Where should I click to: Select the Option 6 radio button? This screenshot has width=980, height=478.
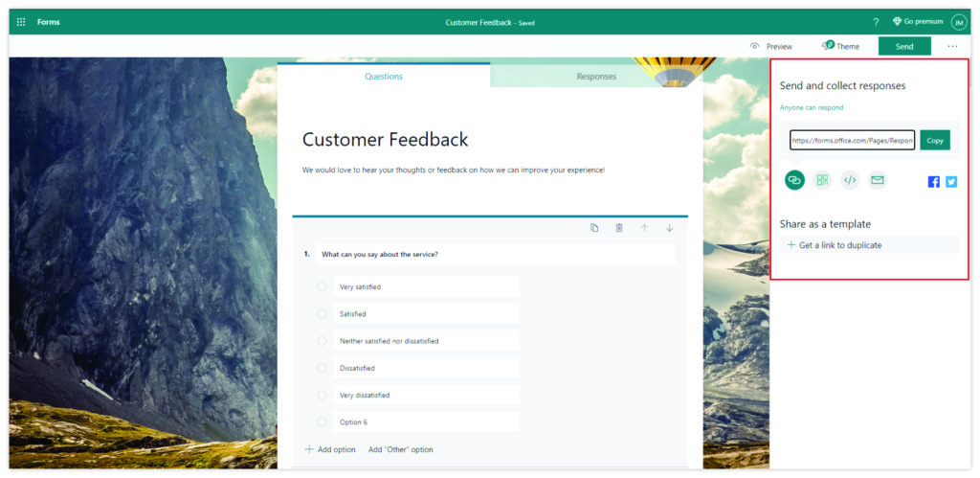(x=322, y=421)
